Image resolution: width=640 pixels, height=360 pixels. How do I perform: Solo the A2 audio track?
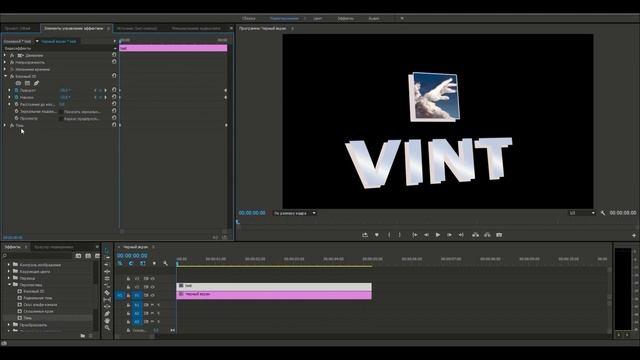158,313
